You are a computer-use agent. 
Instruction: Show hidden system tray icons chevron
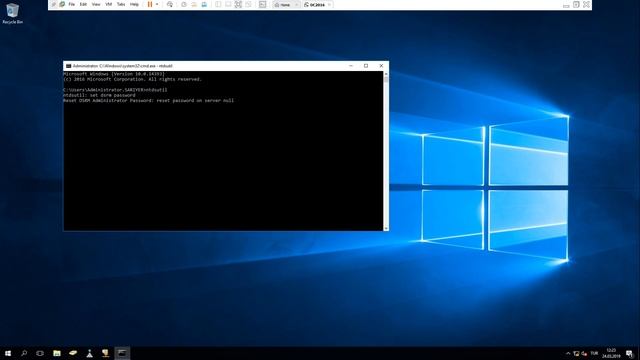tap(568, 354)
